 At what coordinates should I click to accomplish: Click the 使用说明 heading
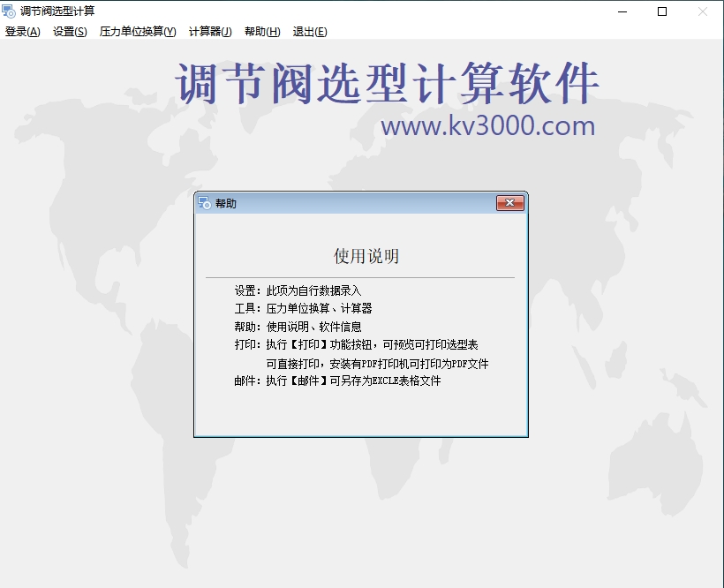click(x=366, y=256)
